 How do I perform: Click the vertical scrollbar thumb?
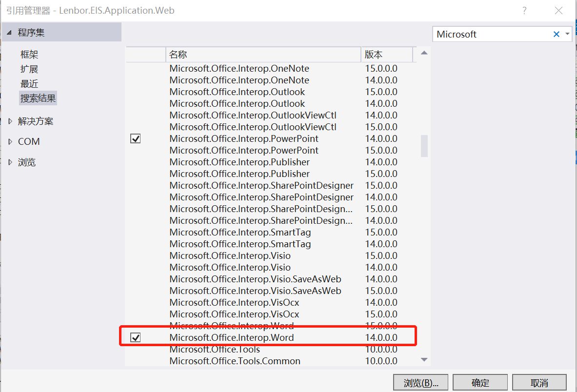tap(424, 146)
